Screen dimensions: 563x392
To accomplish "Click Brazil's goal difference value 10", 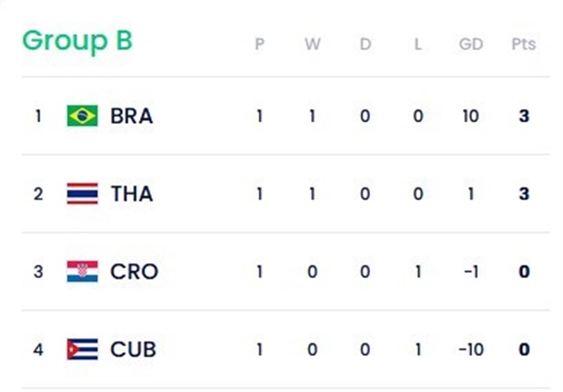I will click(x=470, y=116).
